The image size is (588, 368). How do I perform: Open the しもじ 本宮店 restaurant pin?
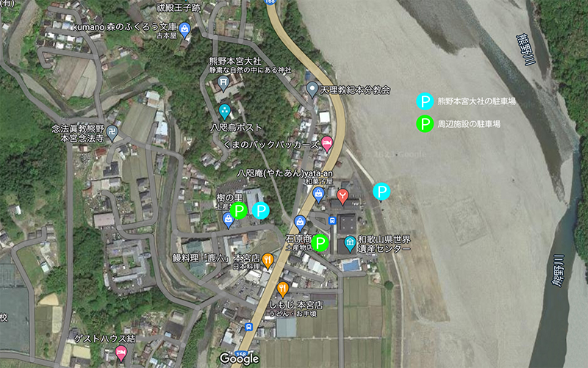tap(283, 289)
